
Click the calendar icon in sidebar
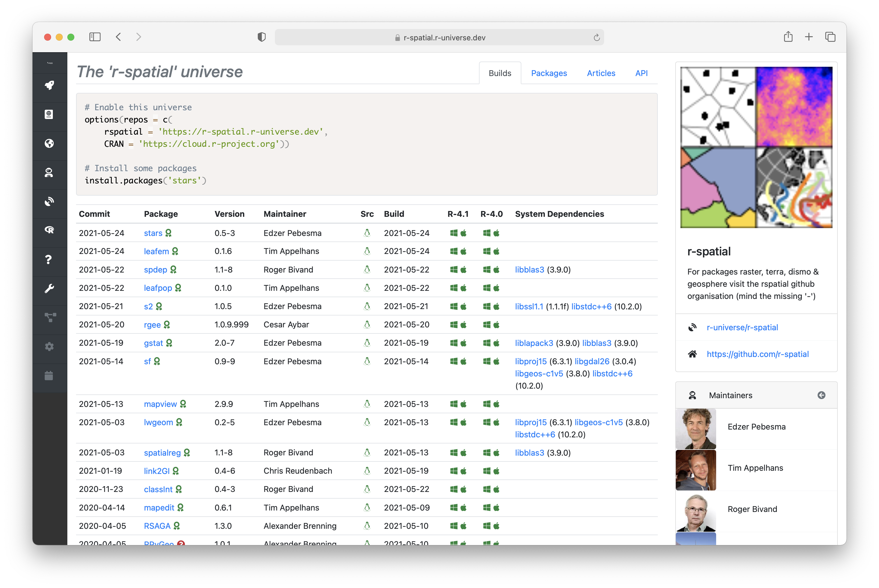(x=49, y=376)
